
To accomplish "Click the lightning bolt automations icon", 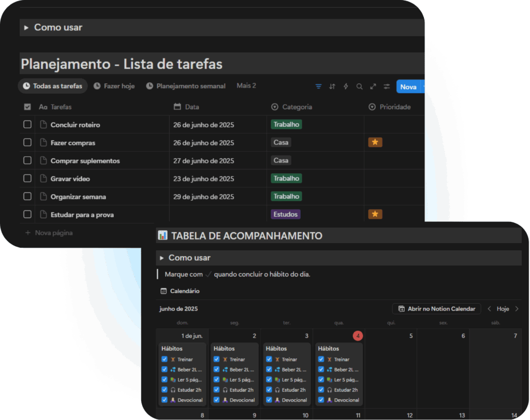I will (x=346, y=86).
